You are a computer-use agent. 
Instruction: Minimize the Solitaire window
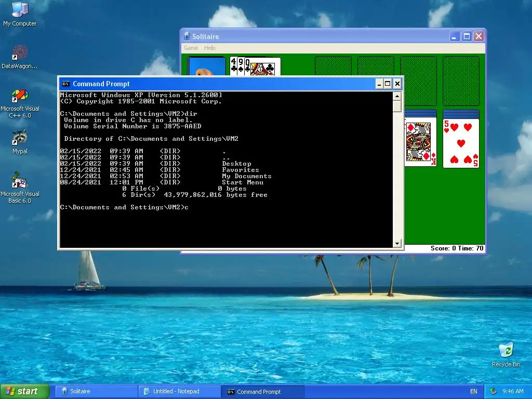[454, 36]
